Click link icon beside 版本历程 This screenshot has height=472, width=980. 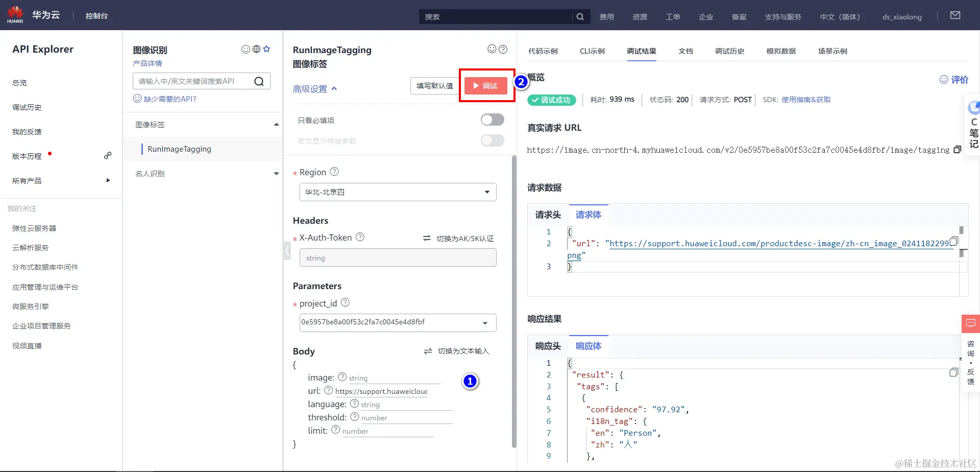click(x=108, y=155)
